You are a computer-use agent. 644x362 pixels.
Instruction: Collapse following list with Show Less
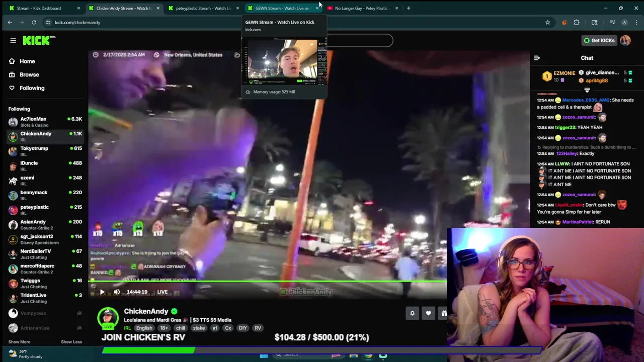[x=71, y=342]
